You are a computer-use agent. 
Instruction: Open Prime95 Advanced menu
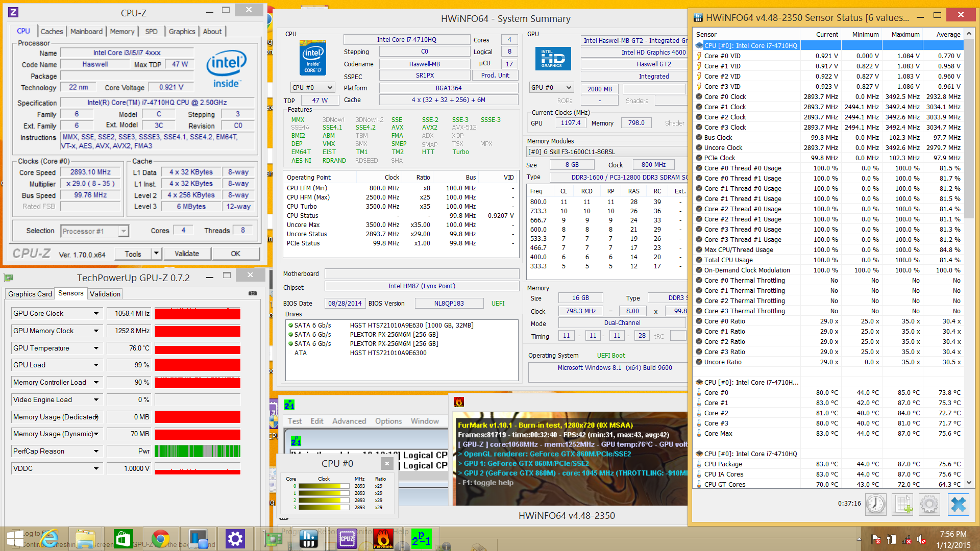point(349,421)
